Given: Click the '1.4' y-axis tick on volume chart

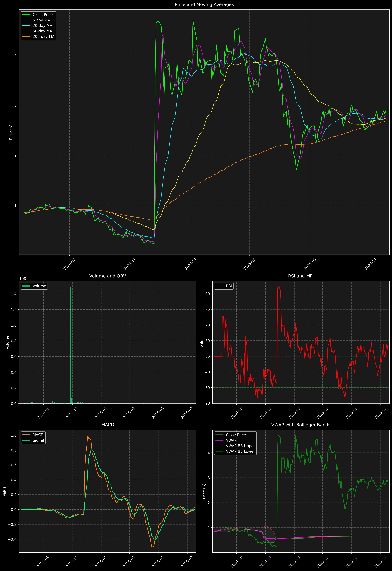Looking at the screenshot, I should pos(14,294).
